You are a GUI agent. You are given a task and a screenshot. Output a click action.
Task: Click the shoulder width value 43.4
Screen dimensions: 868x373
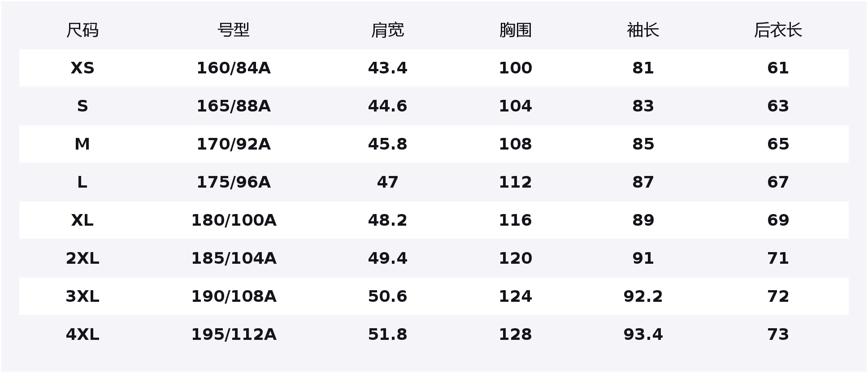click(387, 68)
